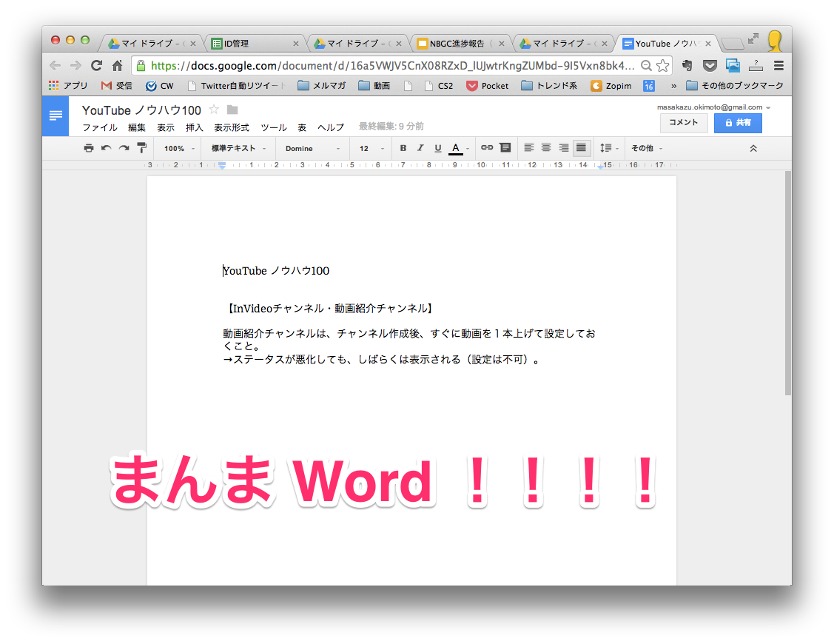
Task: Toggle bold formatting
Action: (403, 148)
